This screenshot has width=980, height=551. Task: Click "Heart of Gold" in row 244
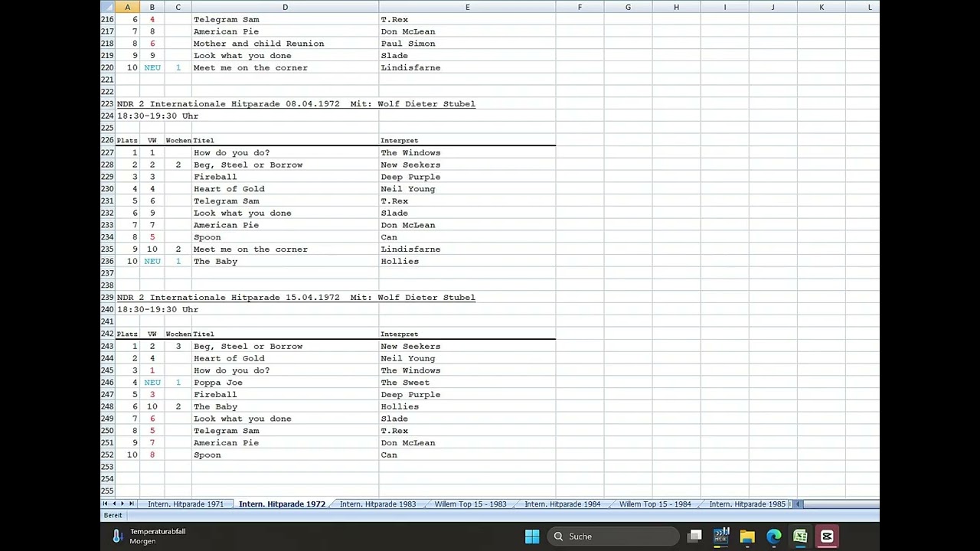[x=229, y=358]
